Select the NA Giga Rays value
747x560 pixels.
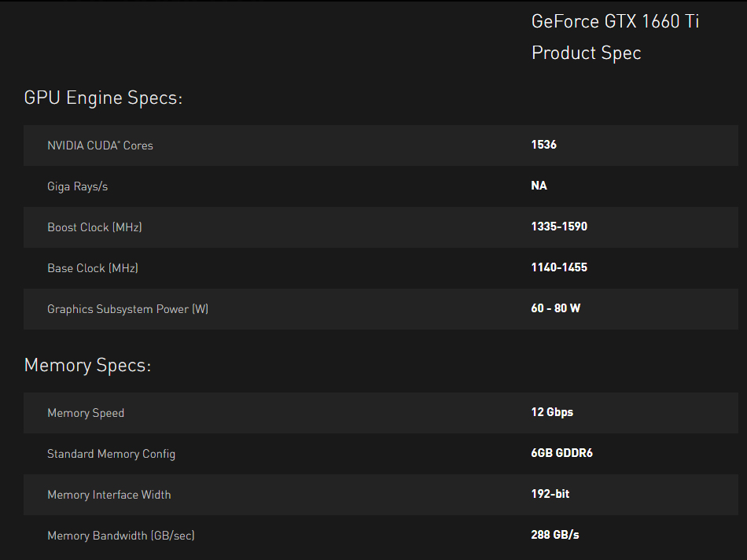pyautogui.click(x=539, y=186)
